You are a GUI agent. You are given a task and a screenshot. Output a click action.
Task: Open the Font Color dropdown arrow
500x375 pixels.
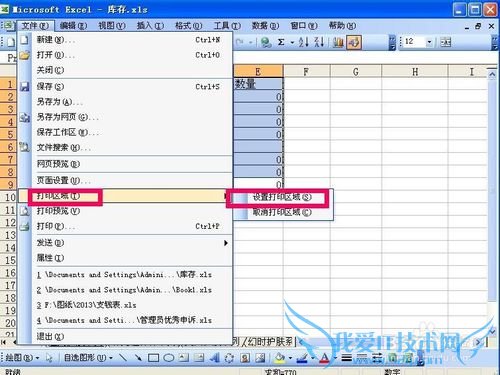tap(335, 358)
